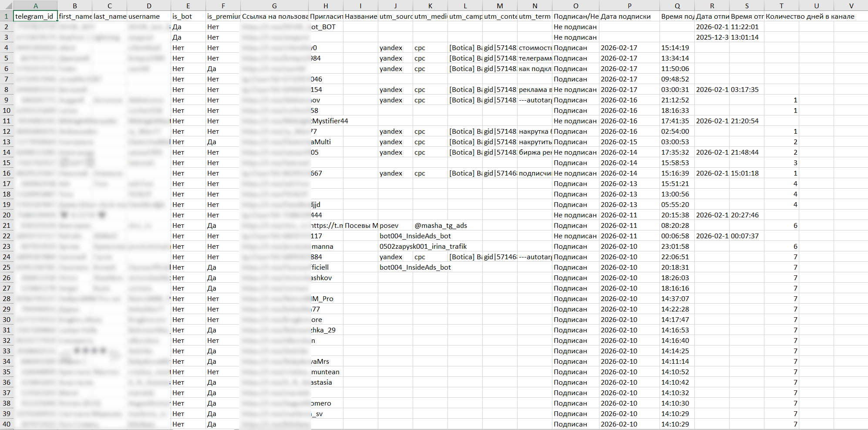The height and width of the screenshot is (430, 868).
Task: Select the is_bot header cell
Action: pyautogui.click(x=188, y=16)
